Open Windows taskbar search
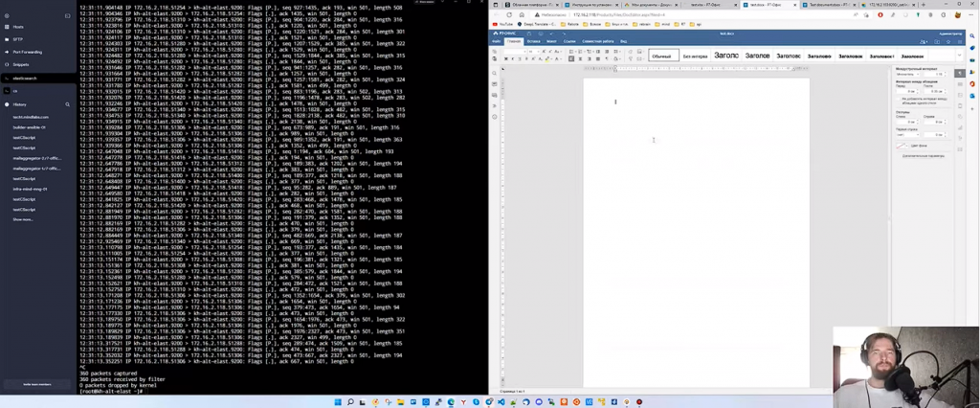Screen dimensions: 980x408 click(x=350, y=401)
